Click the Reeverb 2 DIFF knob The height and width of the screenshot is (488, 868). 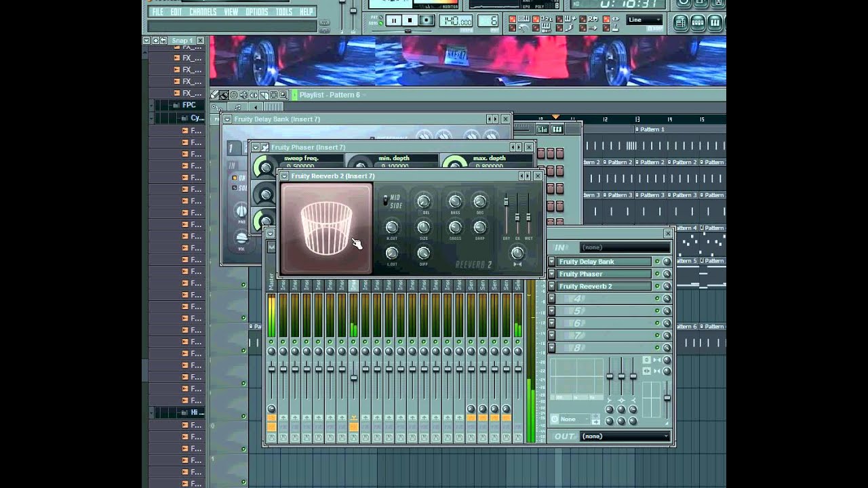[x=424, y=253]
